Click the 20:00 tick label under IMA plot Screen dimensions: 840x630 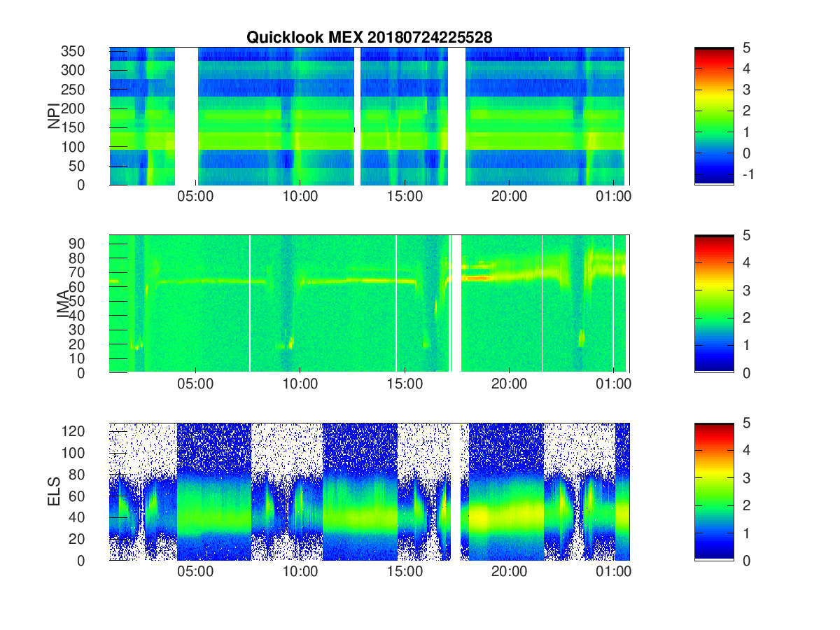(x=509, y=384)
